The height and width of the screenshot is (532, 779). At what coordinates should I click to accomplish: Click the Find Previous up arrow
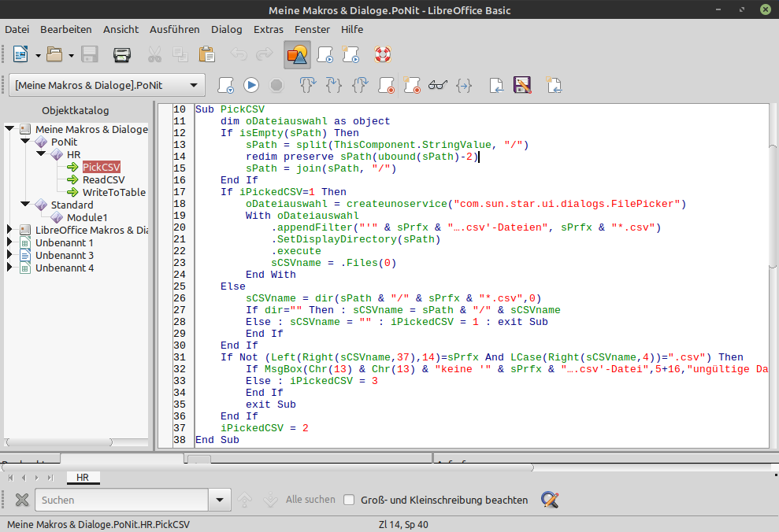244,500
